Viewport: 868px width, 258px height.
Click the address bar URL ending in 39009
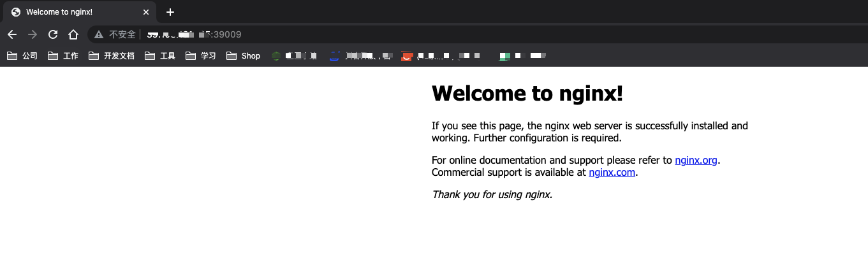tap(194, 34)
